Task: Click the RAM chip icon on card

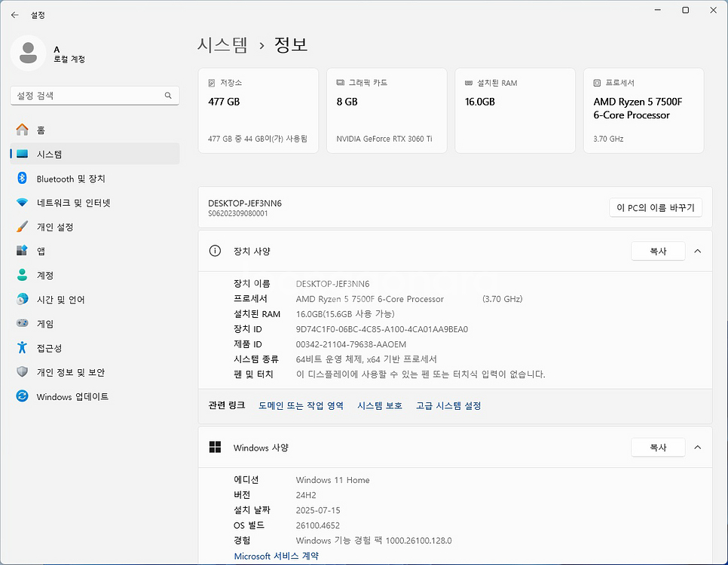Action: (469, 83)
